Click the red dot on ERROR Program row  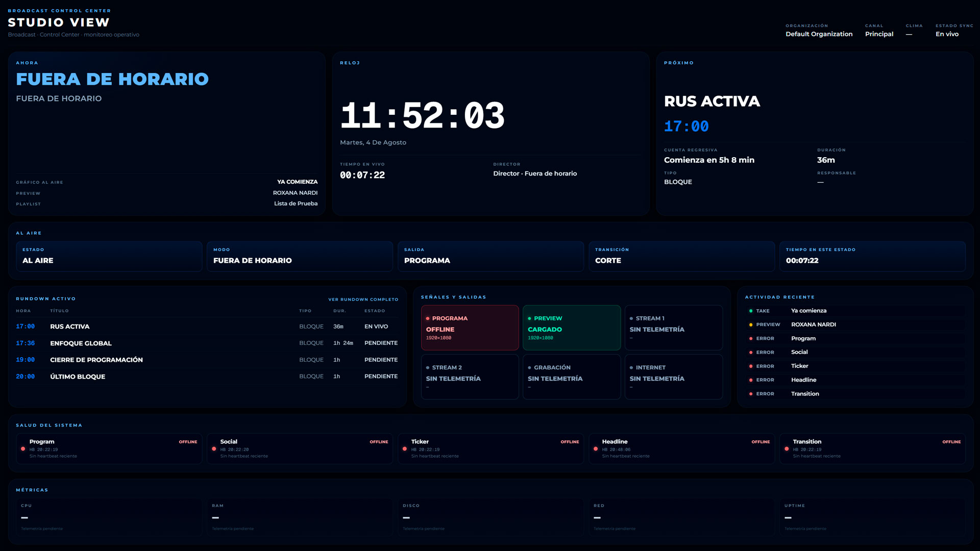(751, 339)
